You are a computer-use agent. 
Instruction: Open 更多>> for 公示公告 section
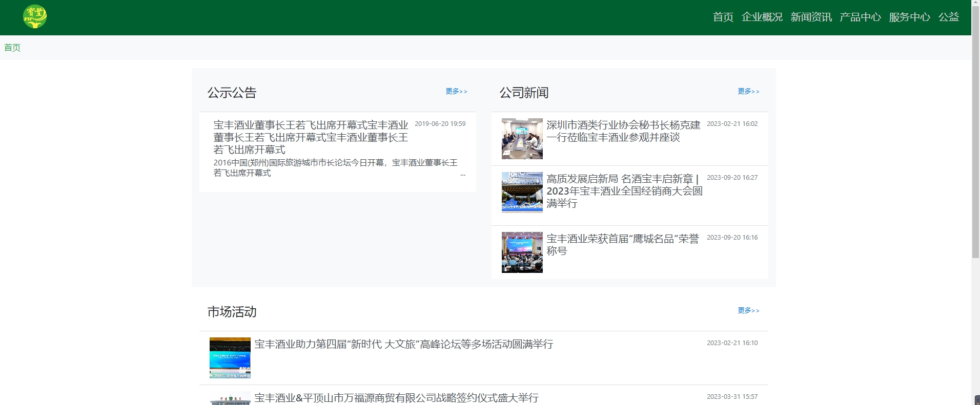pos(456,91)
